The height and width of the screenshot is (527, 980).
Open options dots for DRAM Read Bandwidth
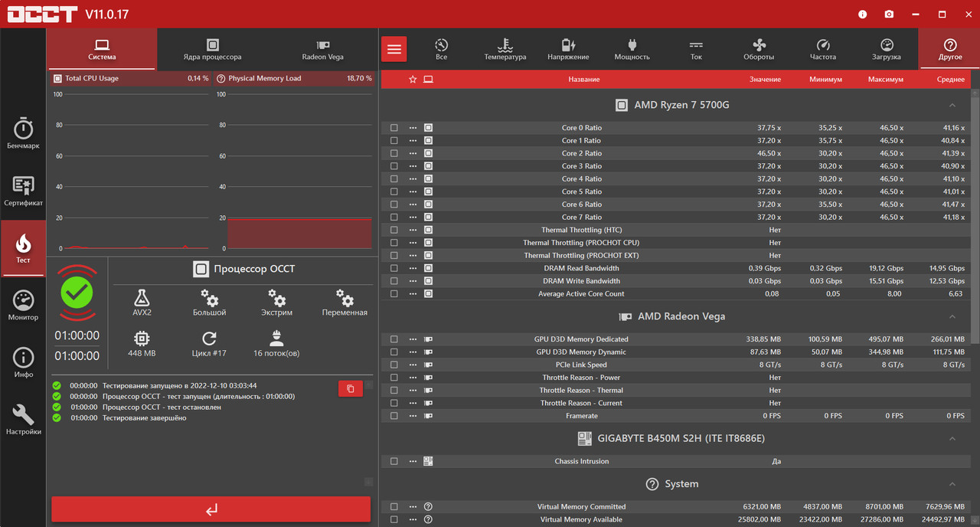tap(413, 268)
